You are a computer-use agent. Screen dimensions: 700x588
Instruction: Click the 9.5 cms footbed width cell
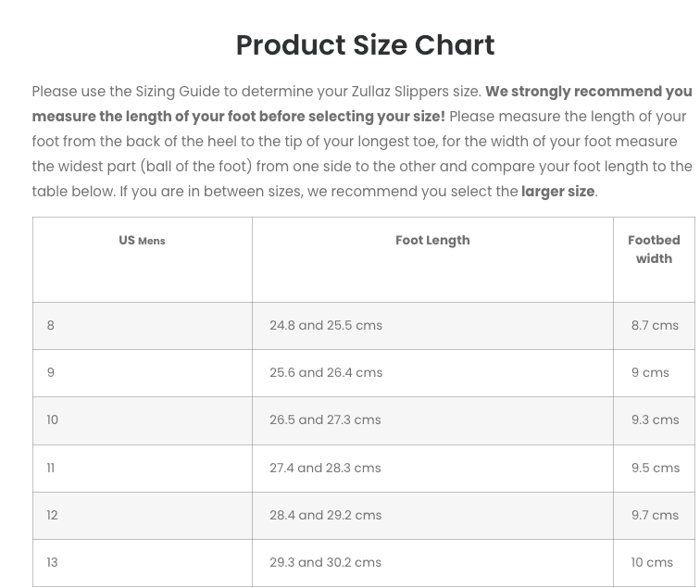pyautogui.click(x=655, y=469)
